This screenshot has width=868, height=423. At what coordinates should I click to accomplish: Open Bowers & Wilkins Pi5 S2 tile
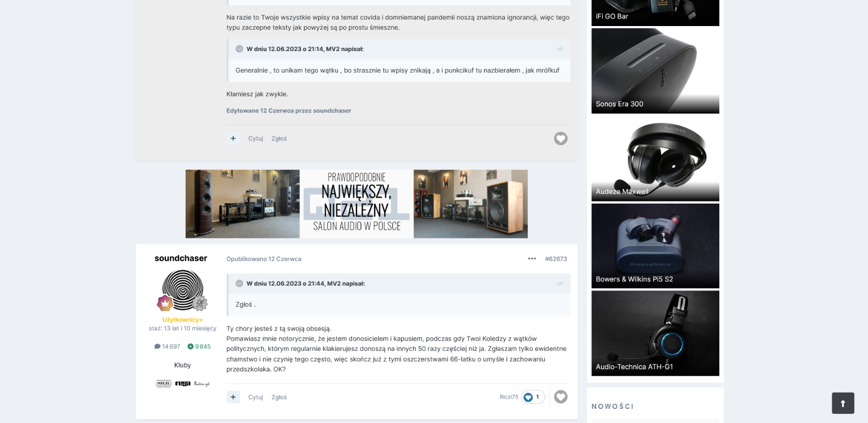(x=655, y=246)
